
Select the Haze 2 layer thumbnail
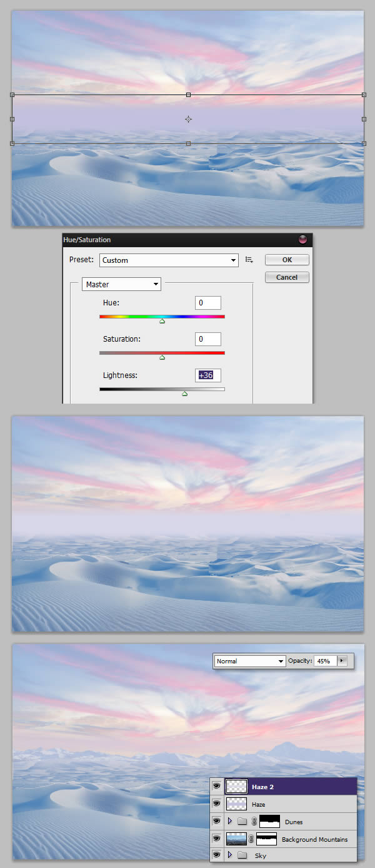tap(236, 787)
